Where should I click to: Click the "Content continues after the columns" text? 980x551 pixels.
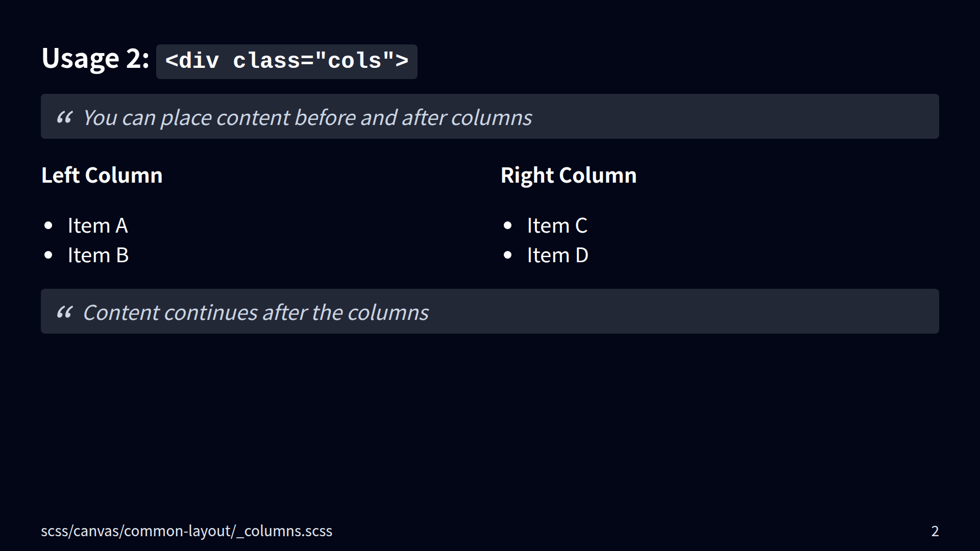[x=256, y=313]
